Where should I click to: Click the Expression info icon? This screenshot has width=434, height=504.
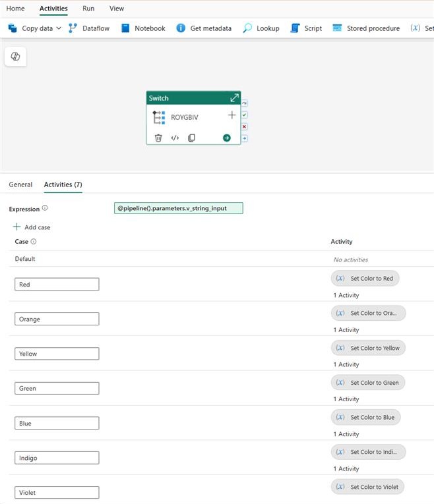coord(45,208)
